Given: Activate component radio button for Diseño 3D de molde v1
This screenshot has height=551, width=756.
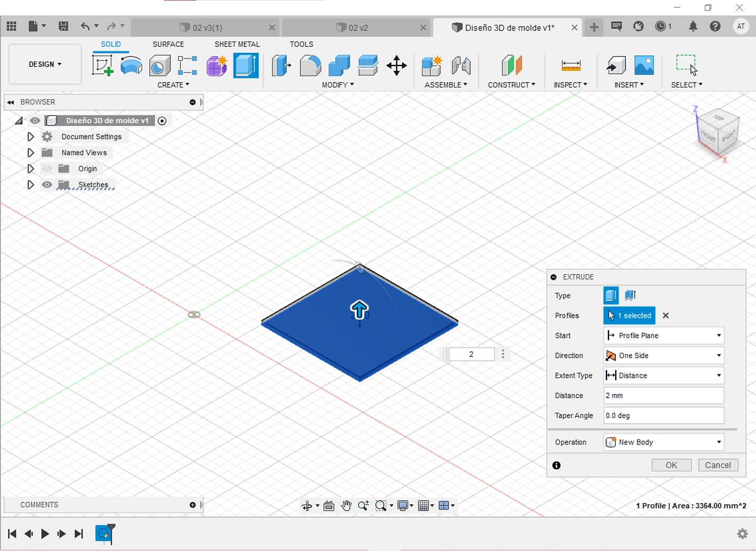Looking at the screenshot, I should coord(162,121).
